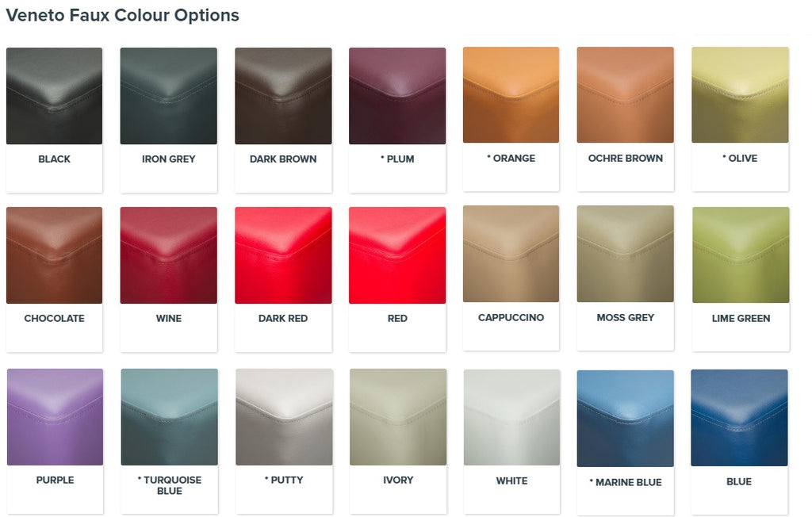Select the Plum colour option
The width and height of the screenshot is (812, 517).
397,96
